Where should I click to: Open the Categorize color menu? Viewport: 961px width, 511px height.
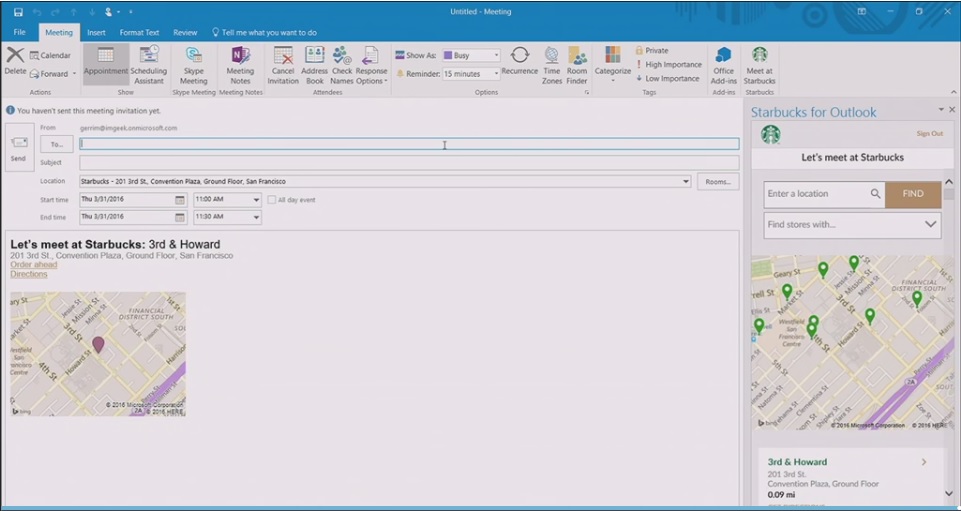click(x=612, y=64)
